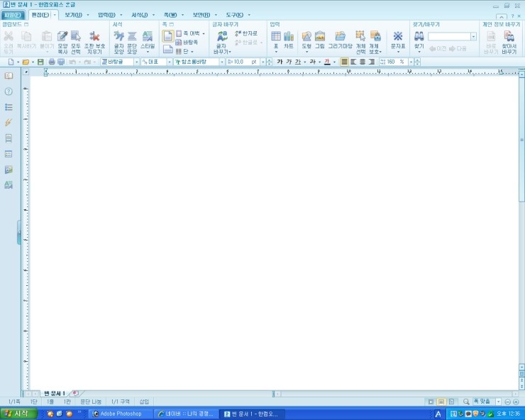Expand the 함초롬바탕 font dropdown
The width and height of the screenshot is (525, 420).
[221, 62]
